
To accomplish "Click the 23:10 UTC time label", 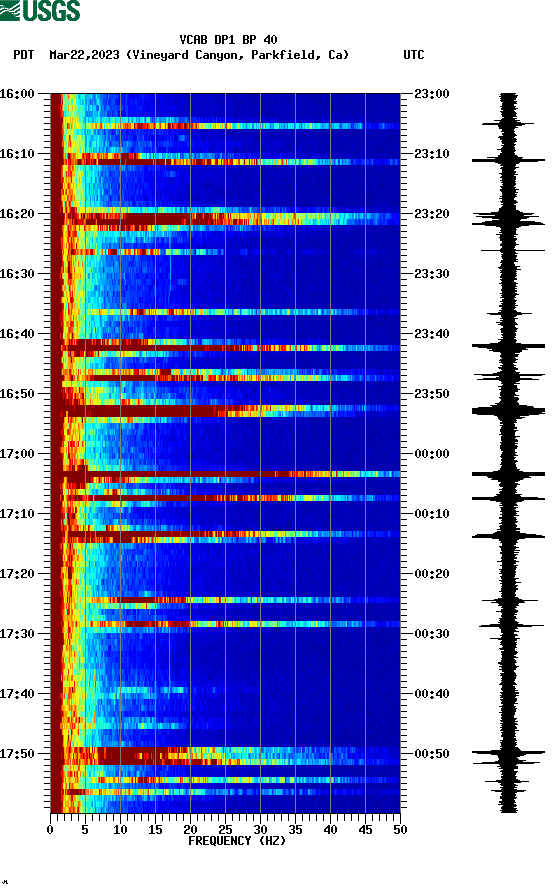I will 432,154.
